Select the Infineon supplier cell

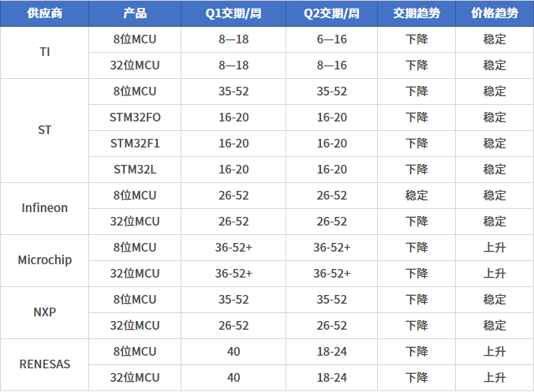pyautogui.click(x=45, y=208)
